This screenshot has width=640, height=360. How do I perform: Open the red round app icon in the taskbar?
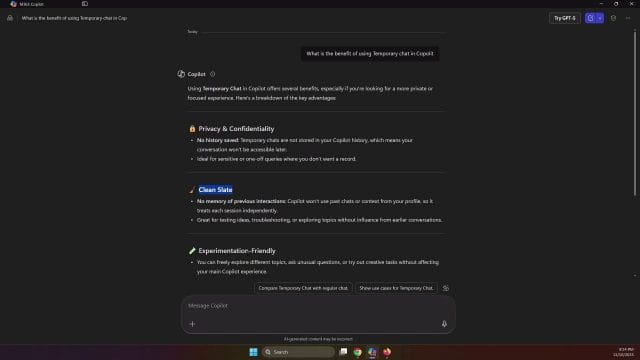click(387, 352)
